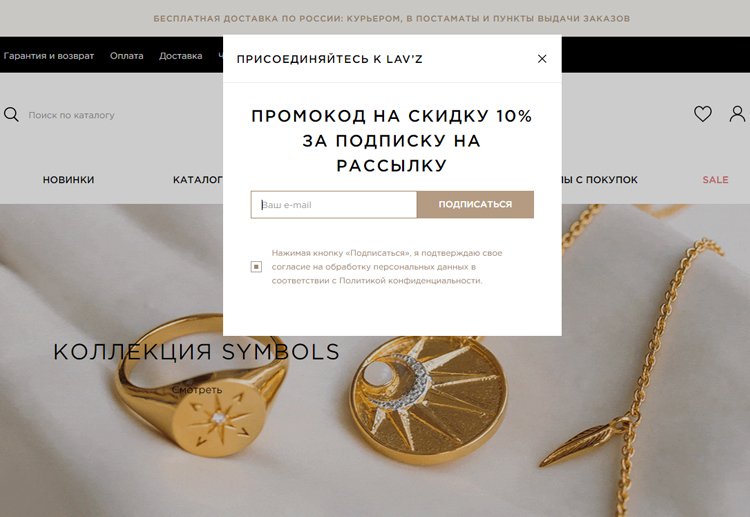Select the НОВИНКИ menu item
This screenshot has width=750, height=517.
click(x=68, y=180)
